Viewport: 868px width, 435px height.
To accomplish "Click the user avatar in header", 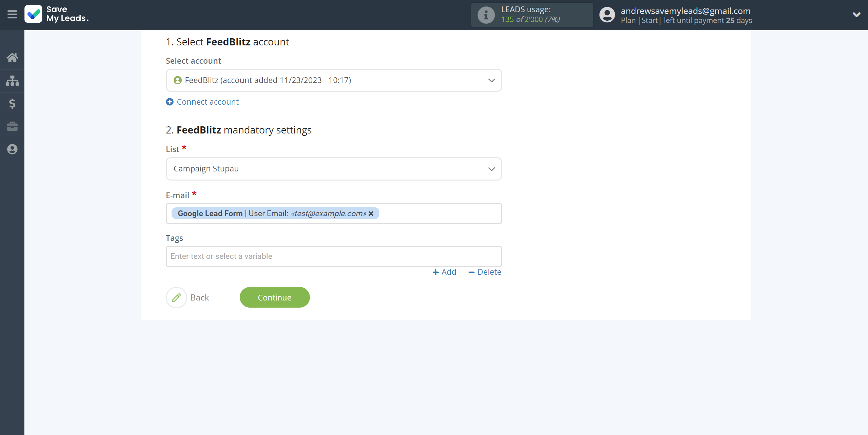I will pyautogui.click(x=607, y=15).
